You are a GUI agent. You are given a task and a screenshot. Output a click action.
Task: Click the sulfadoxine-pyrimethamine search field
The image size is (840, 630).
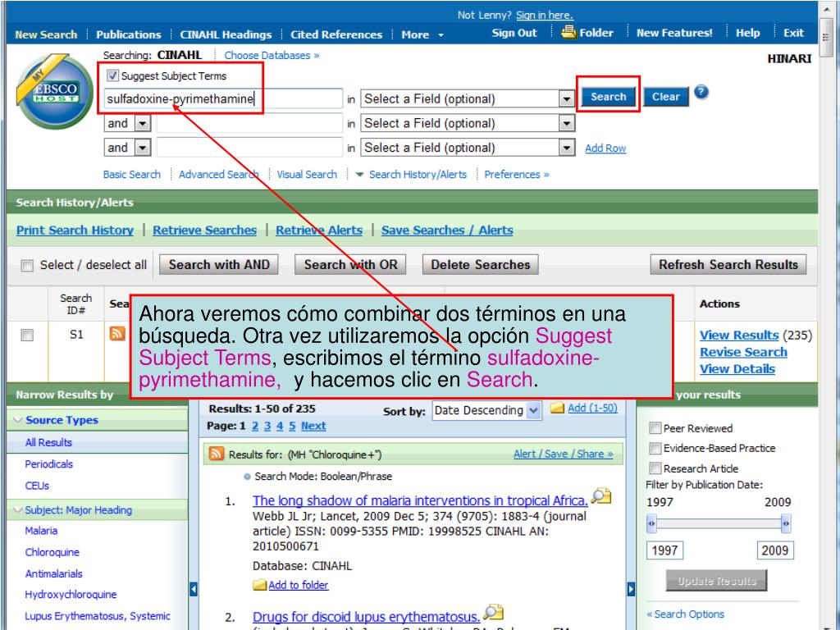click(x=223, y=98)
